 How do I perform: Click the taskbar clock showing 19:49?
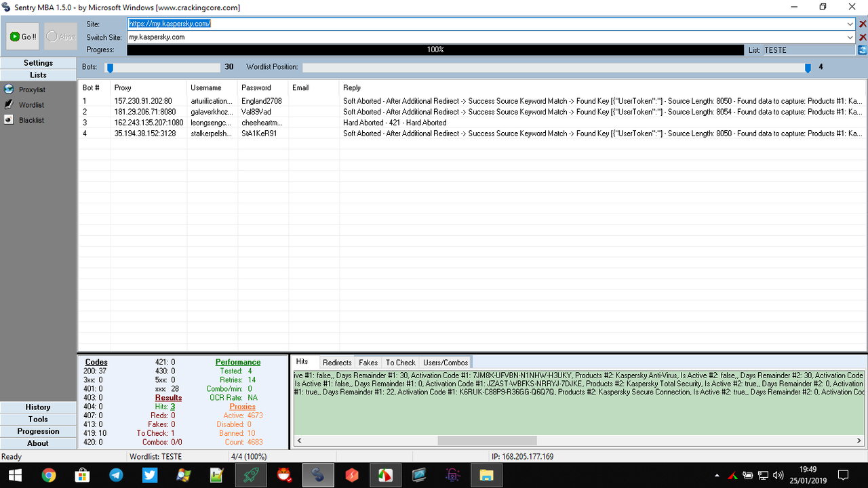808,469
